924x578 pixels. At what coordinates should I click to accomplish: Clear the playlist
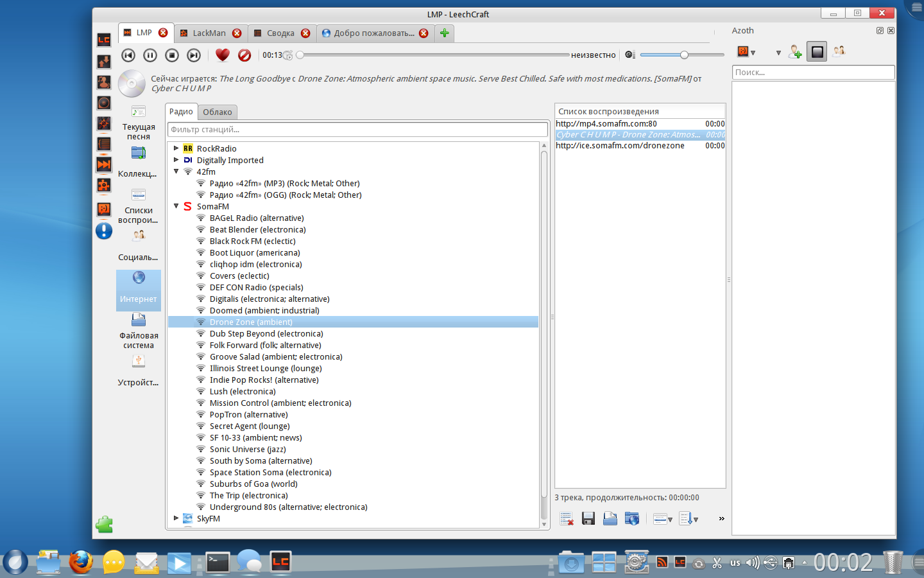(x=566, y=518)
